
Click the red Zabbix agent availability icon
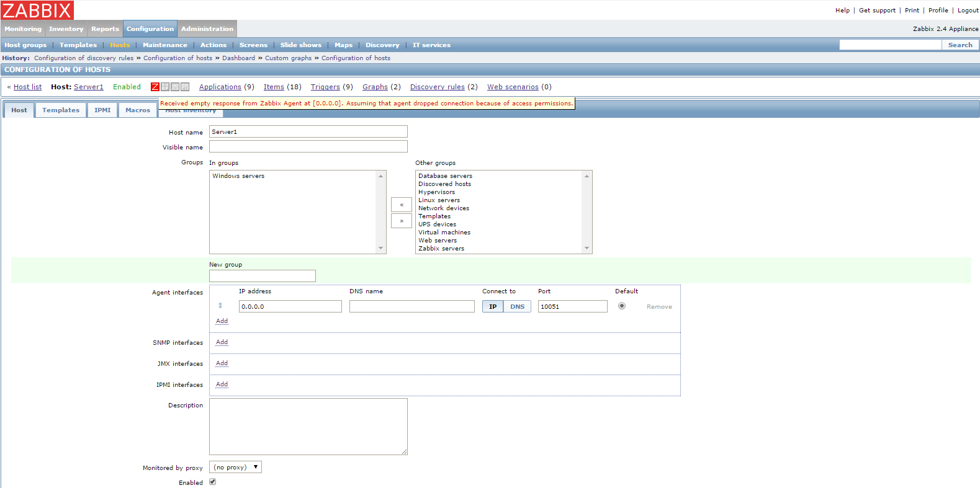point(155,87)
